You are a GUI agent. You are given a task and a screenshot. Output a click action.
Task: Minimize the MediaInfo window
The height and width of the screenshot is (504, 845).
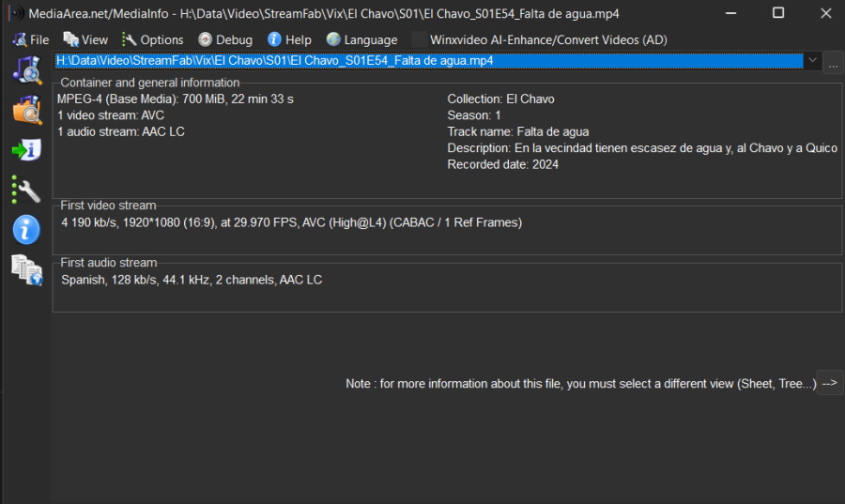pyautogui.click(x=730, y=13)
